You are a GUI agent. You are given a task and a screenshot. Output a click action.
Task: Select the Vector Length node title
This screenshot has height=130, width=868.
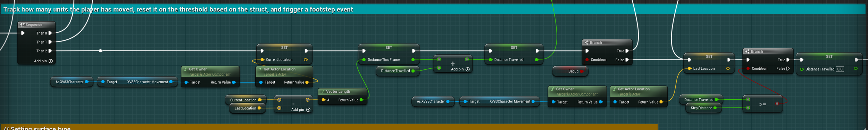(338, 92)
